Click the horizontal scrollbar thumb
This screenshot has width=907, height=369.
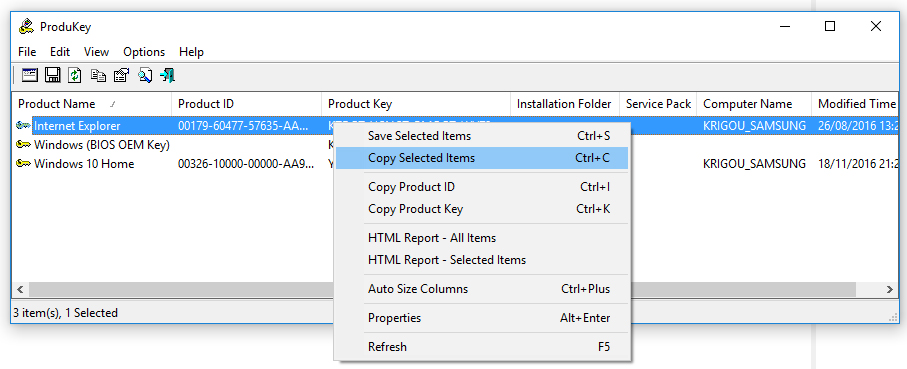442,289
